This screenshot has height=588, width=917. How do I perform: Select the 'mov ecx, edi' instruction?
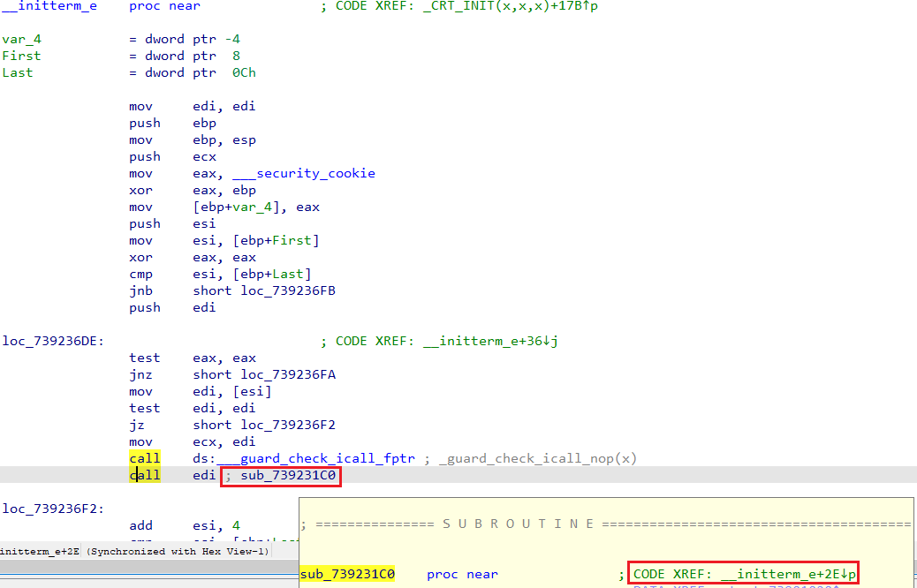coord(192,441)
